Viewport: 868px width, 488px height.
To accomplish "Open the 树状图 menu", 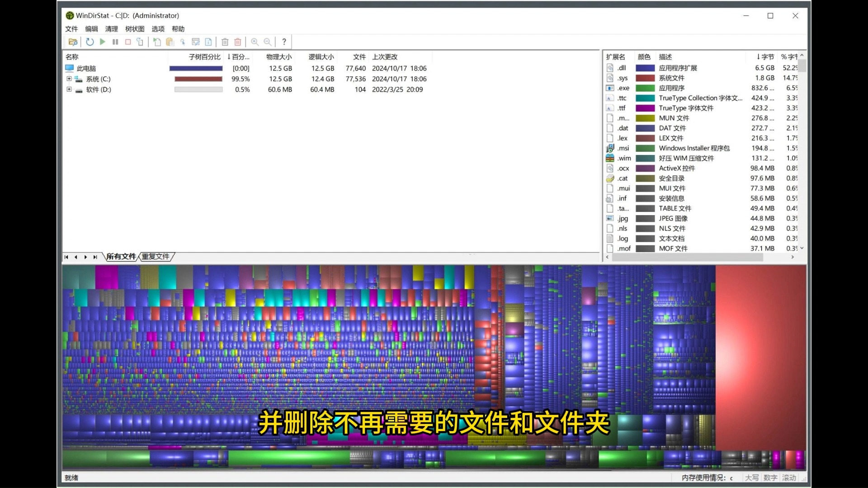I will 135,29.
